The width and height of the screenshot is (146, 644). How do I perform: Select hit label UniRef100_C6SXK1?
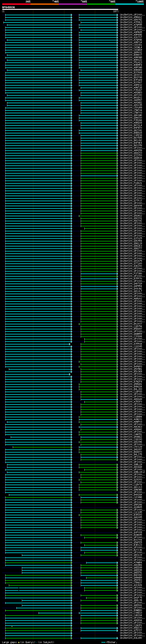[x=131, y=45]
